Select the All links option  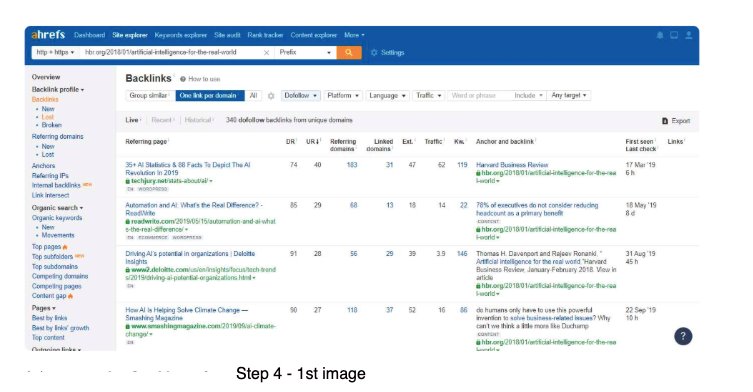tap(254, 96)
